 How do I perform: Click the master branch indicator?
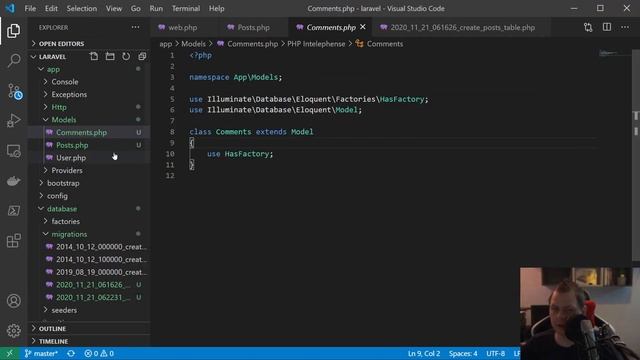coord(41,353)
